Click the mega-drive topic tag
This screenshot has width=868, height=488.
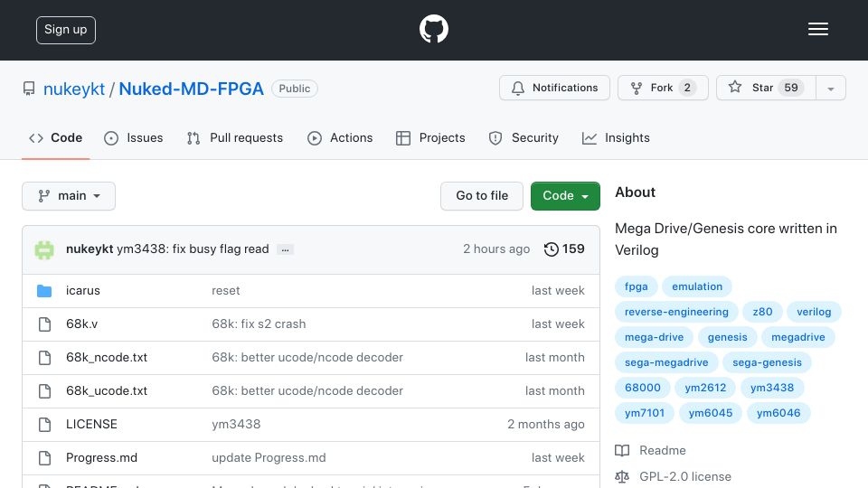[654, 337]
